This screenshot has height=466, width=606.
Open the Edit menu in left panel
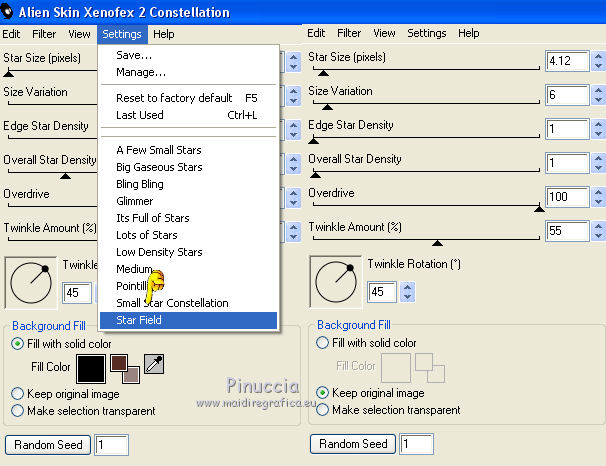tap(11, 34)
